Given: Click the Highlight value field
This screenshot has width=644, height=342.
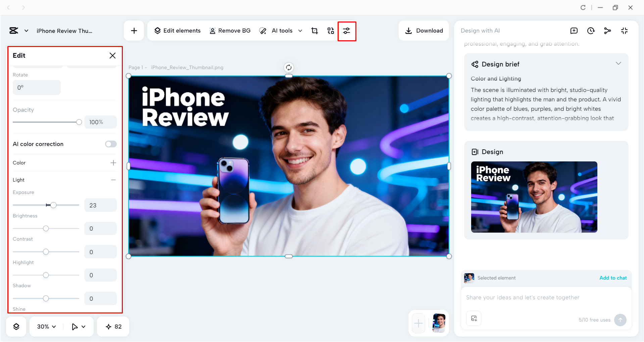Looking at the screenshot, I should click(x=100, y=275).
